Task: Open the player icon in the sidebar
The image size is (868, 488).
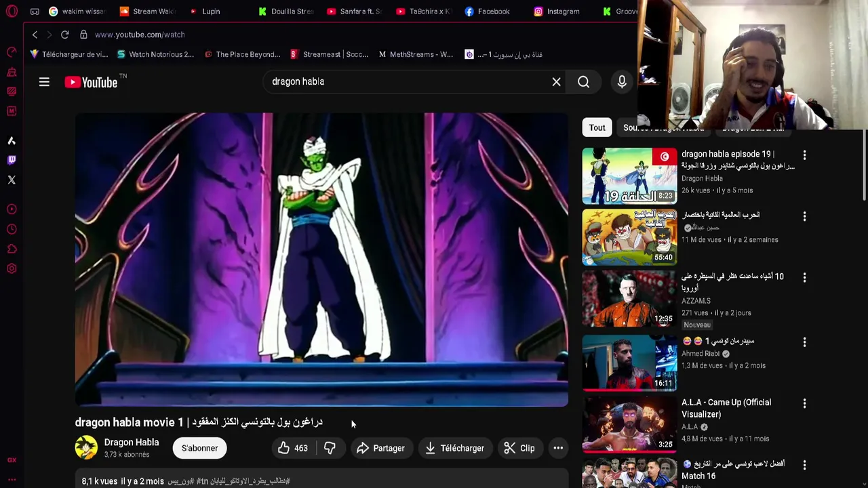Action: pos(12,209)
